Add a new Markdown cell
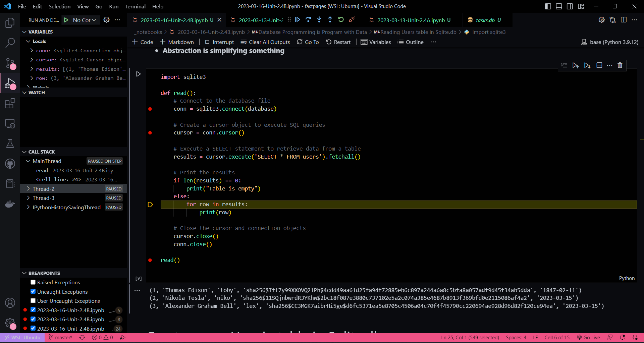Screen dimensions: 644x343 [x=177, y=42]
